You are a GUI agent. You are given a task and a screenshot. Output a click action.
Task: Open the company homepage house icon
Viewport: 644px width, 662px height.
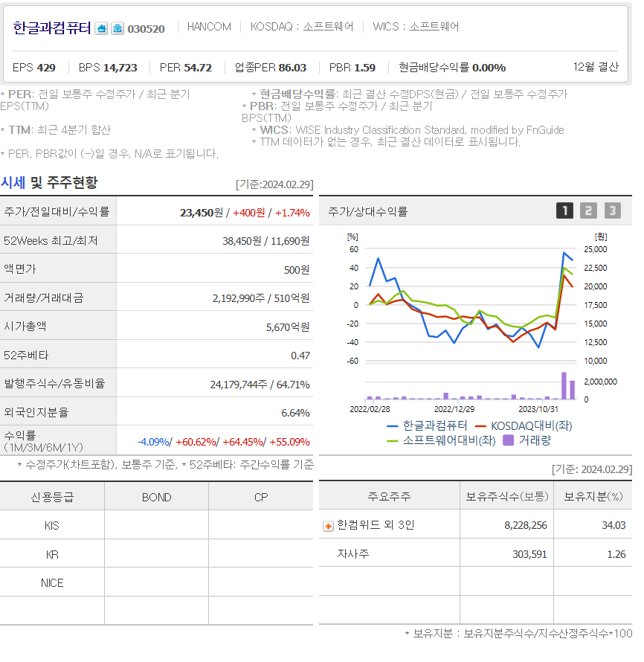point(101,29)
